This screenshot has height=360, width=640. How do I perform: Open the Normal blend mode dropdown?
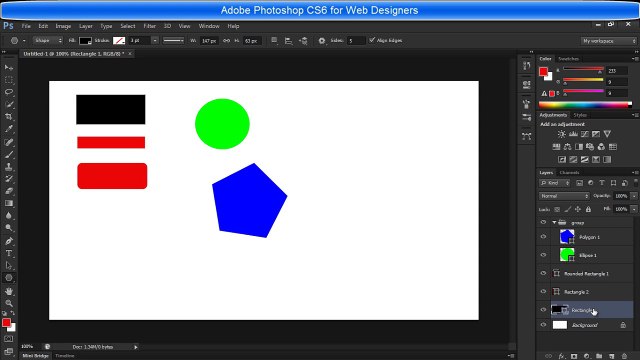point(564,196)
